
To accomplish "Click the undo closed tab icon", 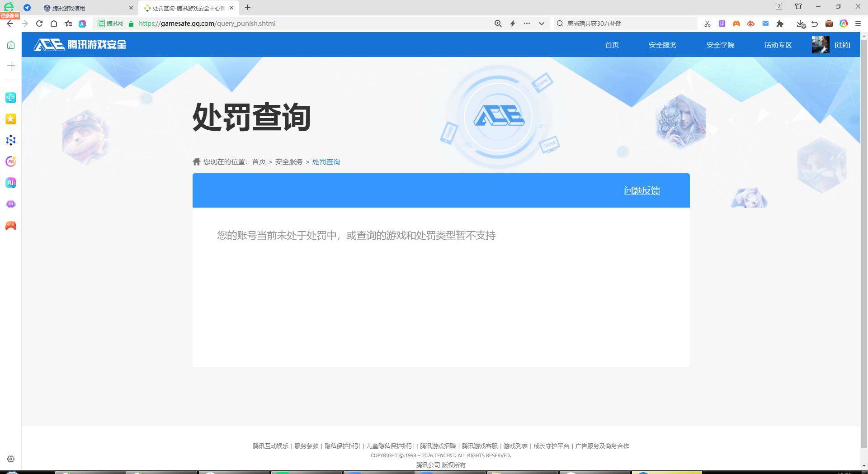I will pyautogui.click(x=815, y=24).
